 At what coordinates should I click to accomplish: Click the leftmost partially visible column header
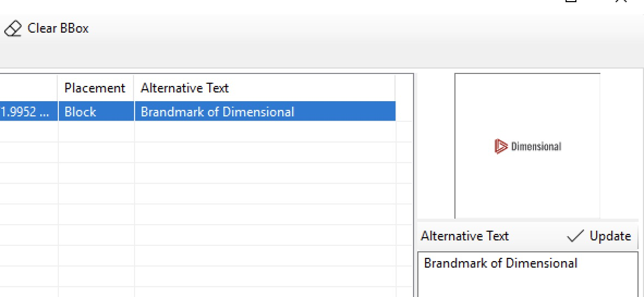28,88
